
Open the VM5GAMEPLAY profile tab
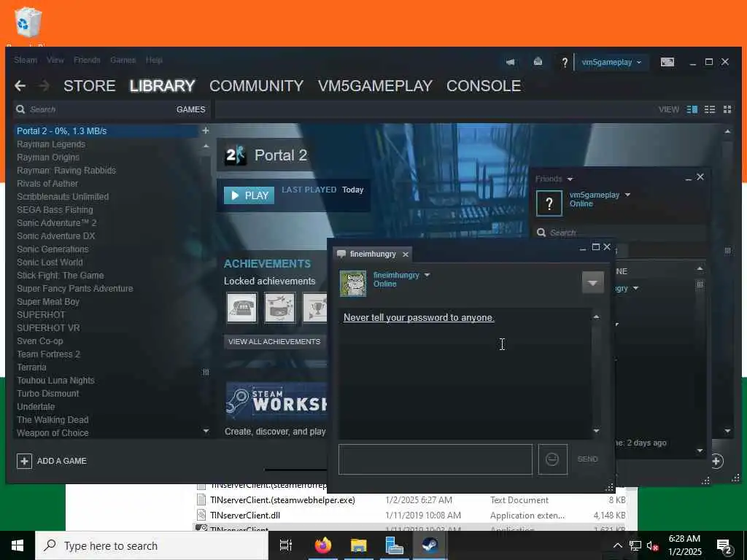pyautogui.click(x=375, y=86)
